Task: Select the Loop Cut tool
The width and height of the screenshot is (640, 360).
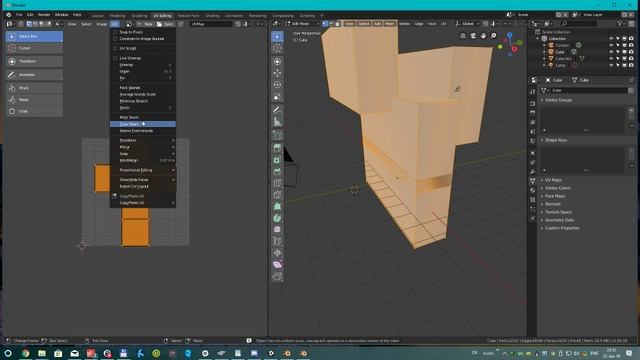Action: click(278, 183)
